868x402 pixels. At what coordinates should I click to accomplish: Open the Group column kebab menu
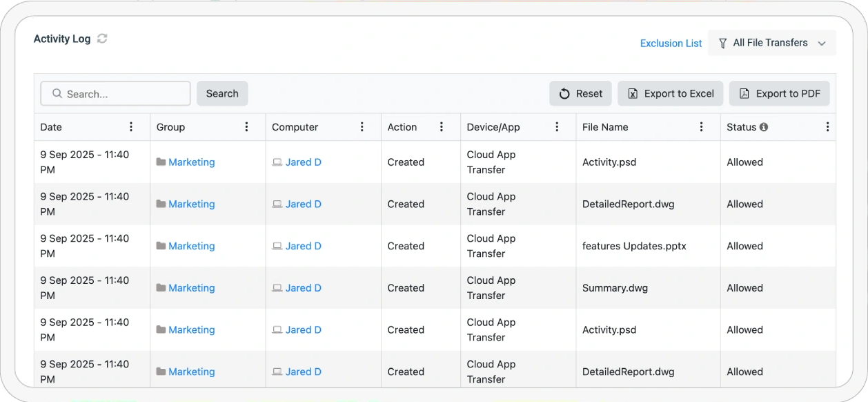tap(246, 127)
